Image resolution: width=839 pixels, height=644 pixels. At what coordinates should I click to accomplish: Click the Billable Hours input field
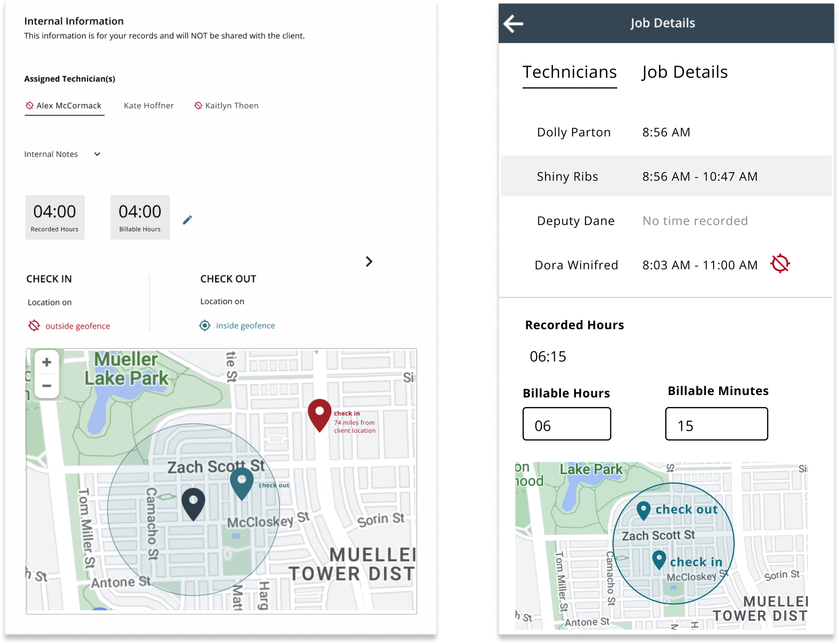point(566,424)
